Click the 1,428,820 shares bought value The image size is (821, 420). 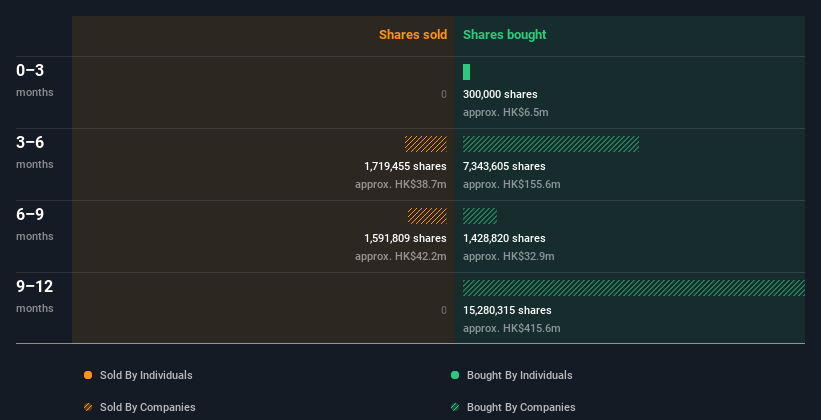[x=504, y=238]
